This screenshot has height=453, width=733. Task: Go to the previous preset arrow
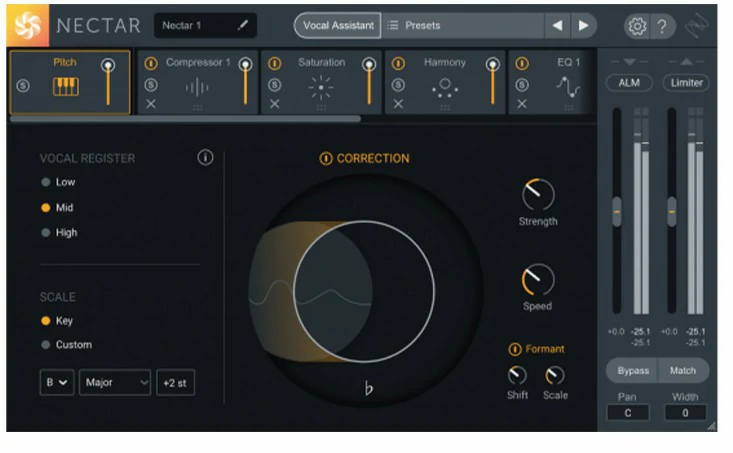(x=557, y=26)
